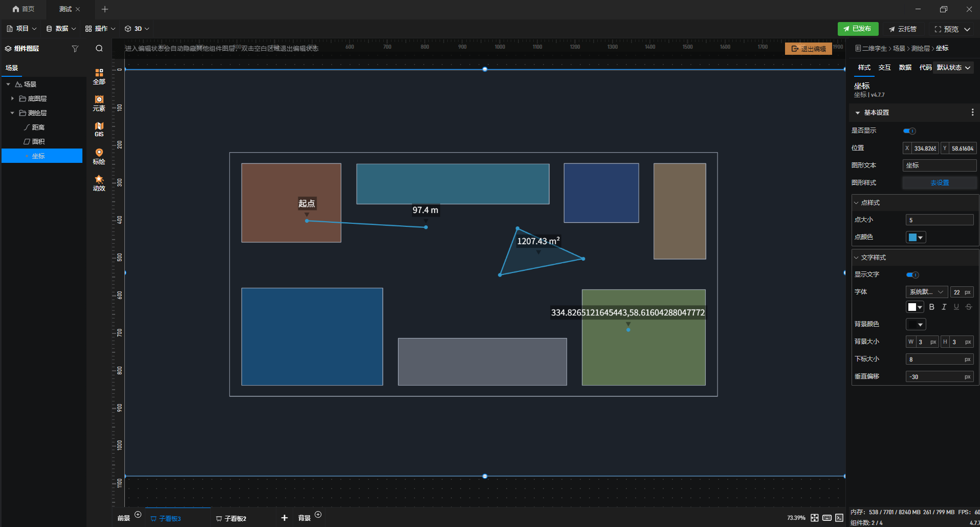Open the basic settings more-options dots
The width and height of the screenshot is (980, 527).
pos(972,112)
